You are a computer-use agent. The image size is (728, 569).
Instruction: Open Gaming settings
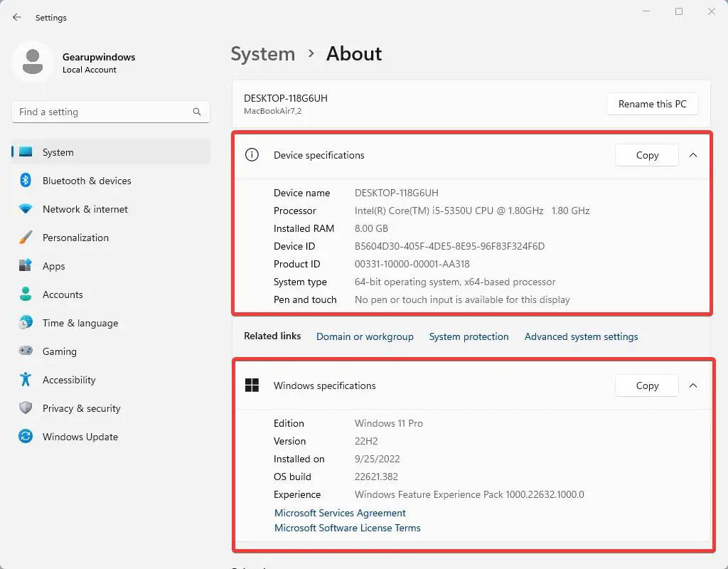pos(111,351)
